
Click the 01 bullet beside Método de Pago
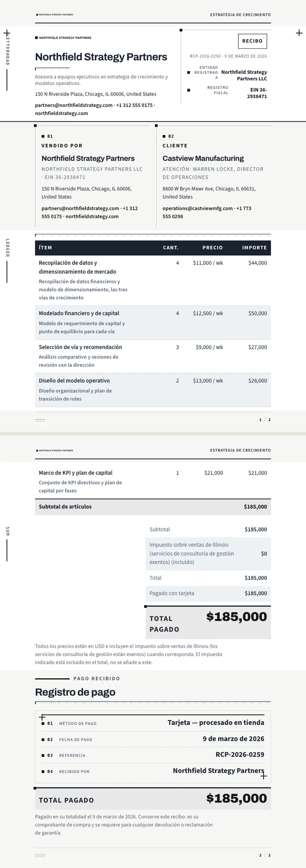pos(47,723)
